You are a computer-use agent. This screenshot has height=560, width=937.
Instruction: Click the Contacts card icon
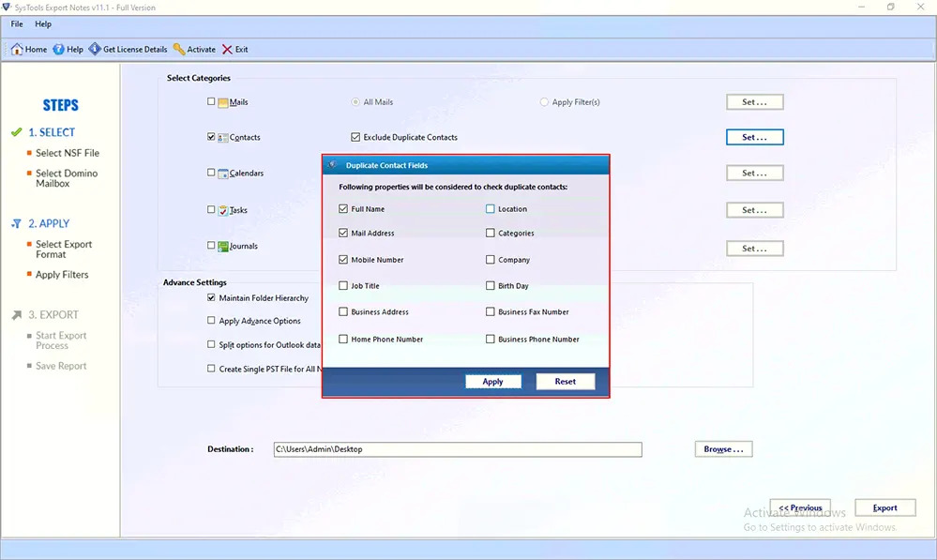pyautogui.click(x=223, y=138)
